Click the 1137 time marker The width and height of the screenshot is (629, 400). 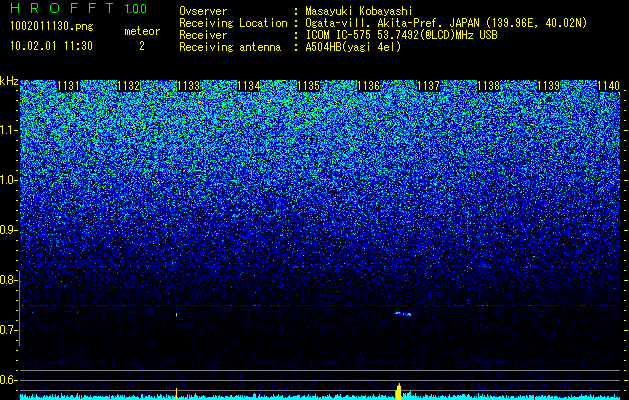[x=428, y=86]
